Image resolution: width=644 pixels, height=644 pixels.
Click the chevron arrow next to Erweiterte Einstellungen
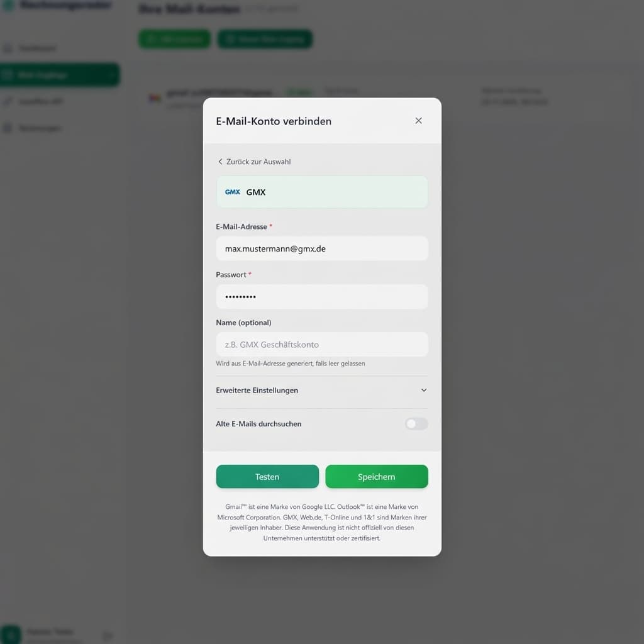[x=424, y=390]
